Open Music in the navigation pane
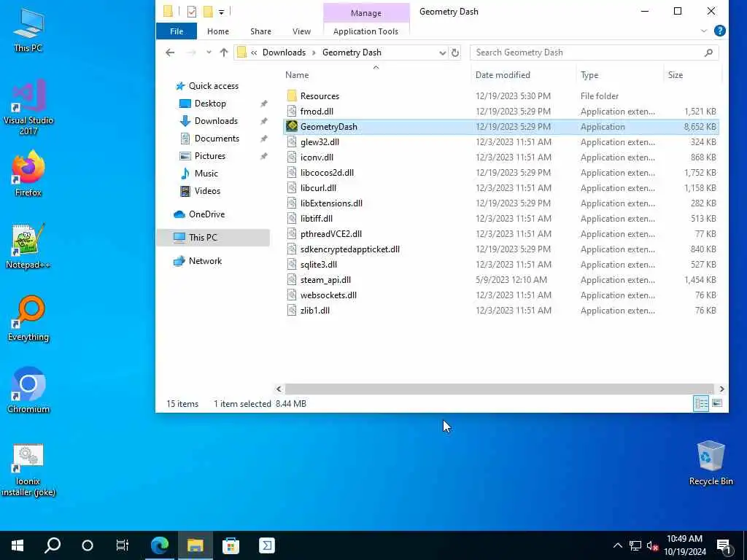747x560 pixels. click(199, 174)
